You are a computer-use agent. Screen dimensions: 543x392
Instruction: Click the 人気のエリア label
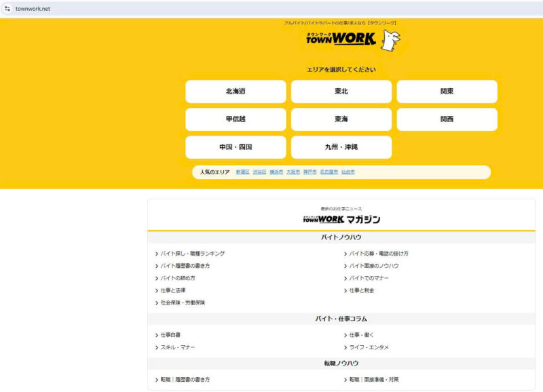click(214, 172)
